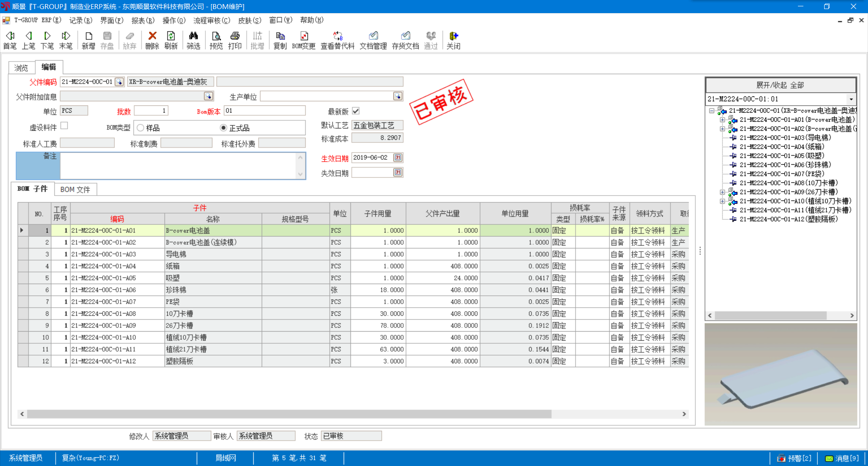868x466 pixels.
Task: Open the 报表(R) menu
Action: point(142,20)
